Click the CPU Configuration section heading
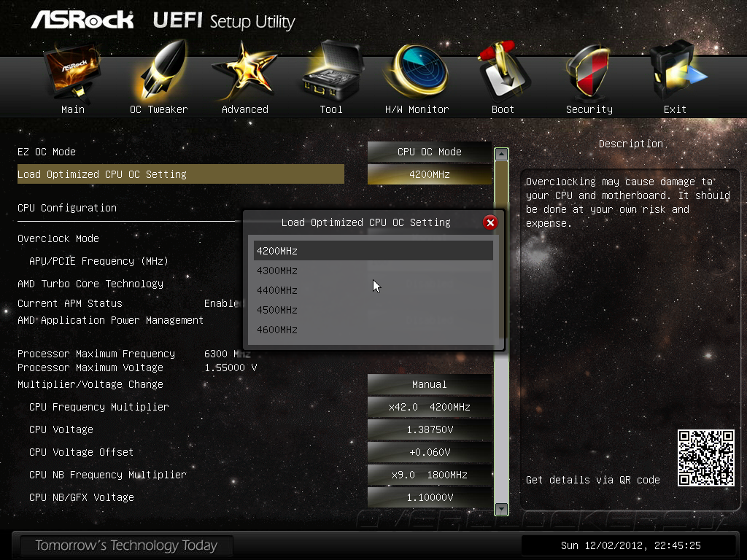747x560 pixels. [x=67, y=208]
